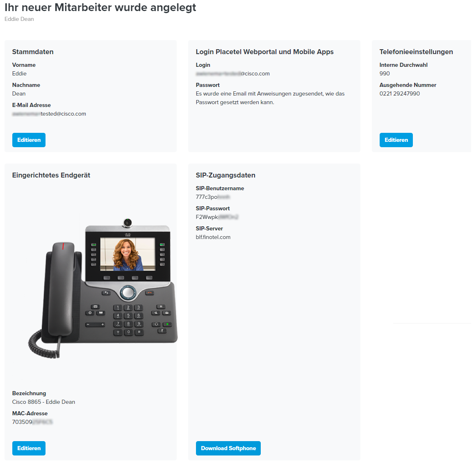Click Editieren button under Stammdaten
The width and height of the screenshot is (476, 469).
(x=29, y=140)
